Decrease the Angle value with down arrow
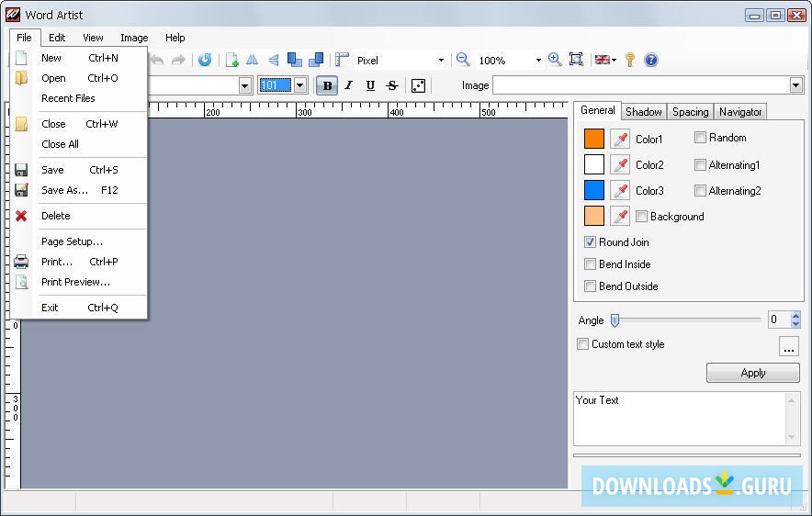812x516 pixels. point(796,324)
